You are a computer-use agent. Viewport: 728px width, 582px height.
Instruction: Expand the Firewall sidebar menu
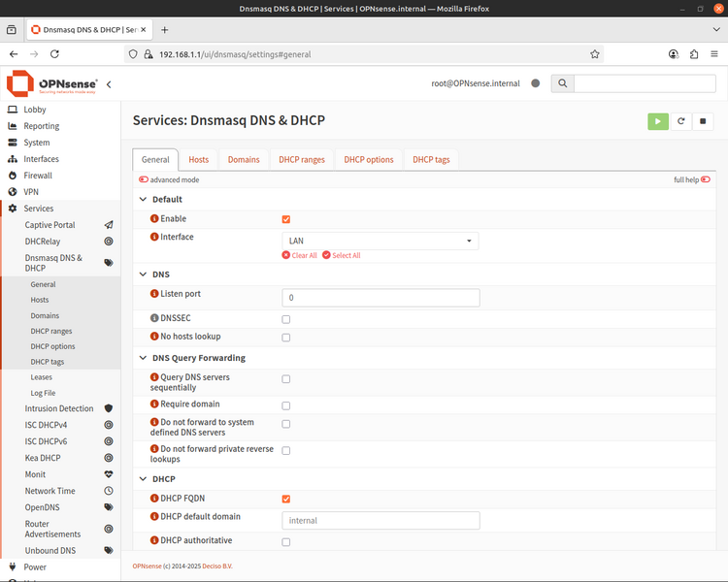[38, 176]
